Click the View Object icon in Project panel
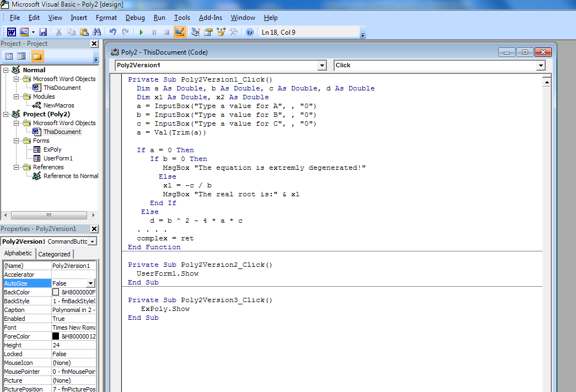The height and width of the screenshot is (392, 576). pos(21,56)
